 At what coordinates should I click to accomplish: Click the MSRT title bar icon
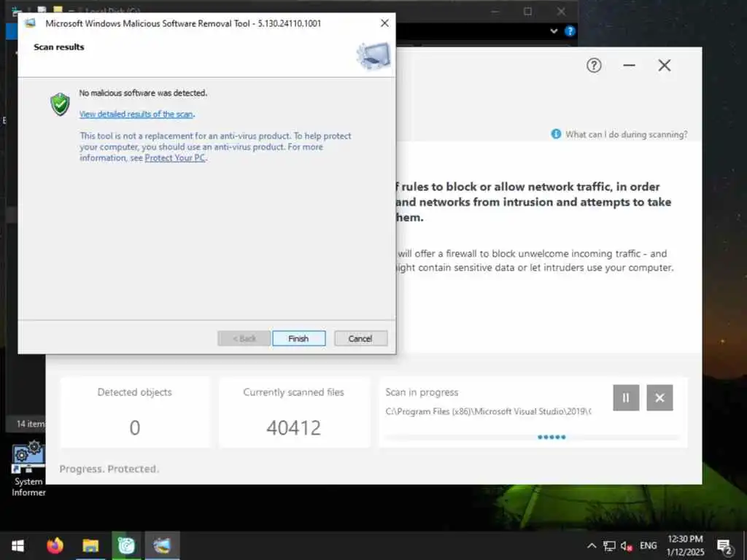coord(30,23)
